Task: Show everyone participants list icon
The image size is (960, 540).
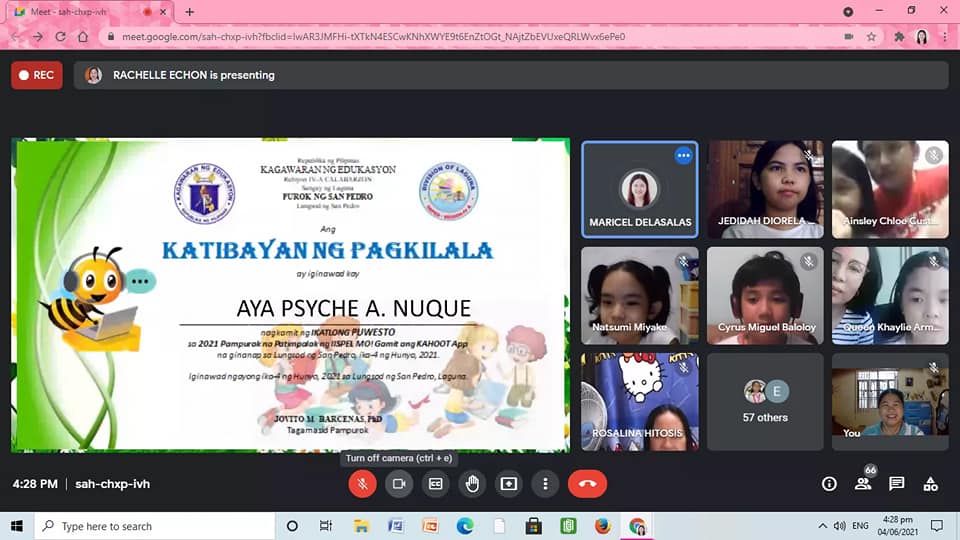Action: (x=863, y=484)
